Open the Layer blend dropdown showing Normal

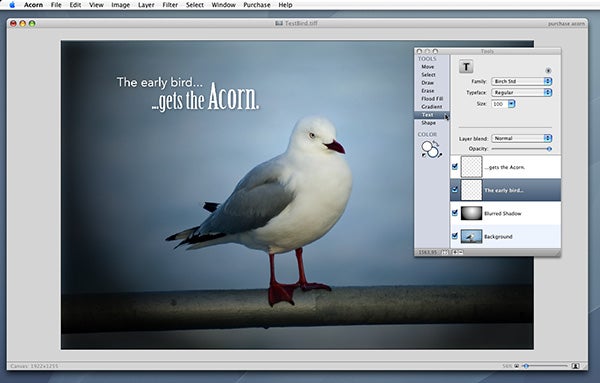(x=521, y=138)
